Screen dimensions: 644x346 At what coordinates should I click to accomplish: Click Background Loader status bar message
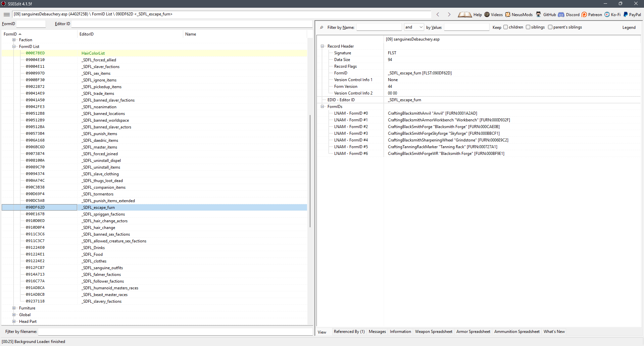coord(34,342)
